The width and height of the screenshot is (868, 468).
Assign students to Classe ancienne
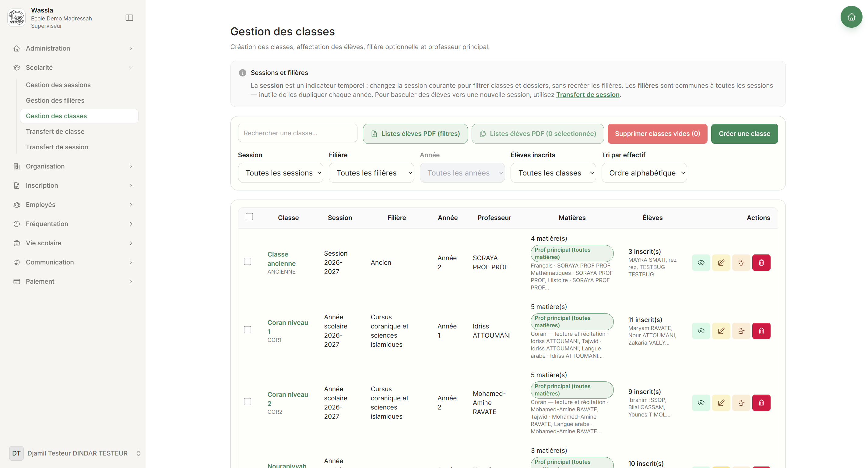click(741, 263)
